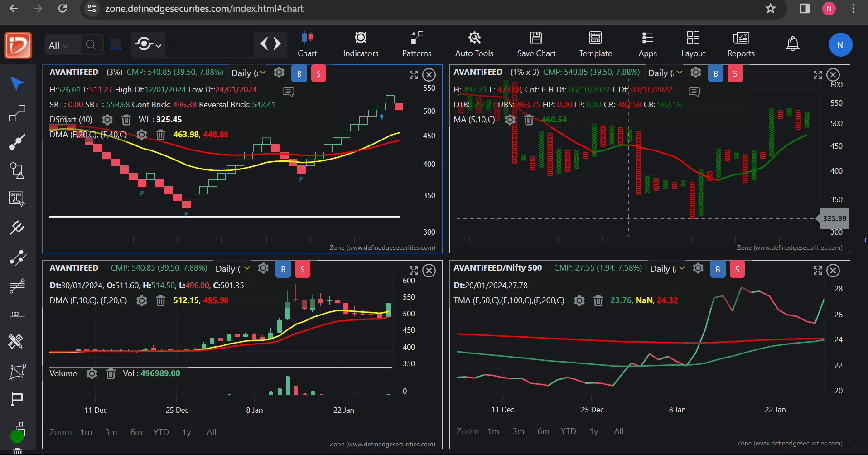
Task: Toggle the blue square checkbox in toolbar
Action: click(x=116, y=44)
